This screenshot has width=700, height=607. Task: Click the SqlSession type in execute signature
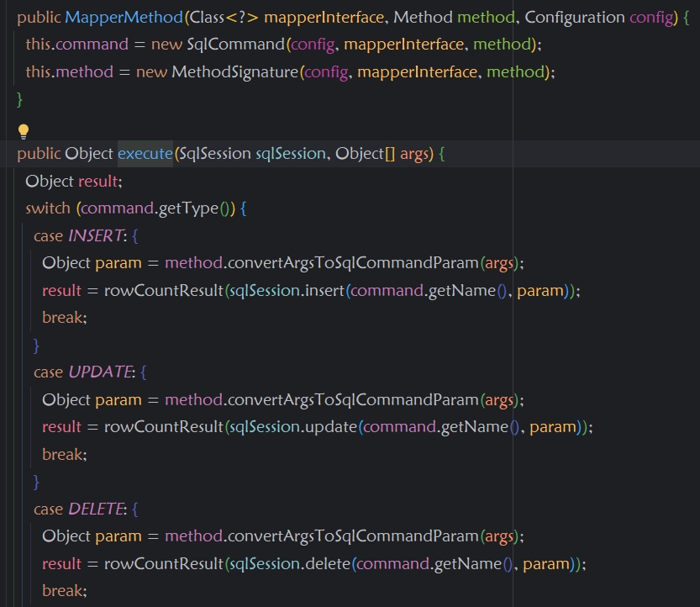[x=214, y=154]
